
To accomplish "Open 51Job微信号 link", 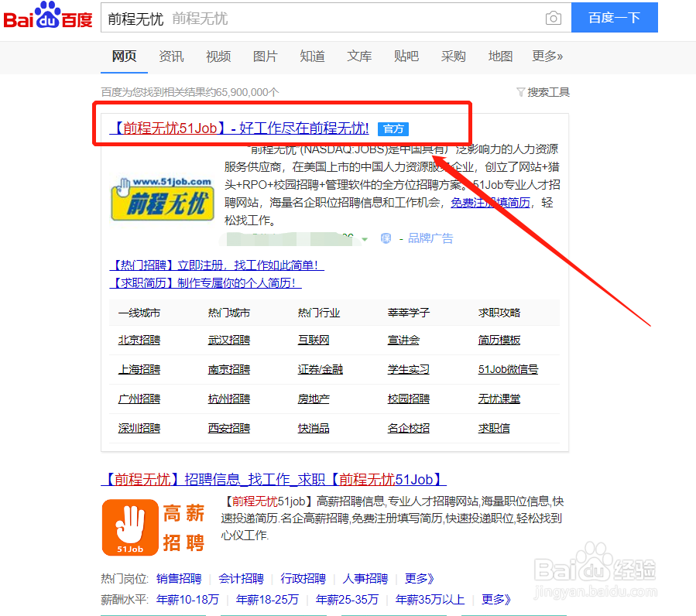I will [x=508, y=369].
